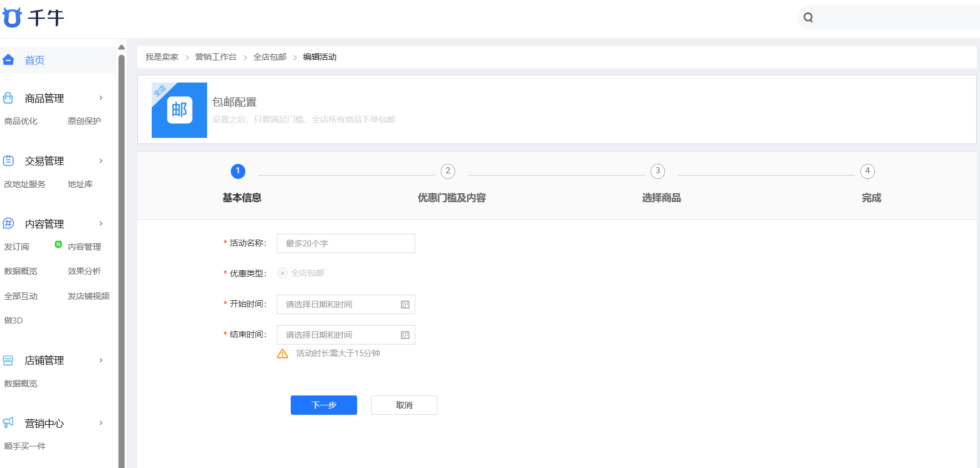Open 发店铺视频 link
Screen dimensions: 980x468
click(x=89, y=296)
